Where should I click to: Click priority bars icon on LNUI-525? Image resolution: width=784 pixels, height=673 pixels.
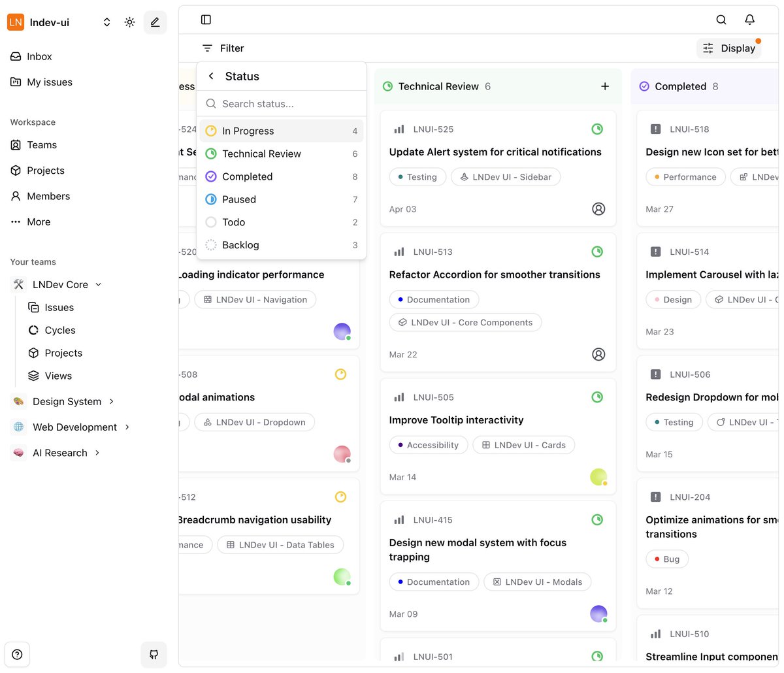click(x=399, y=129)
